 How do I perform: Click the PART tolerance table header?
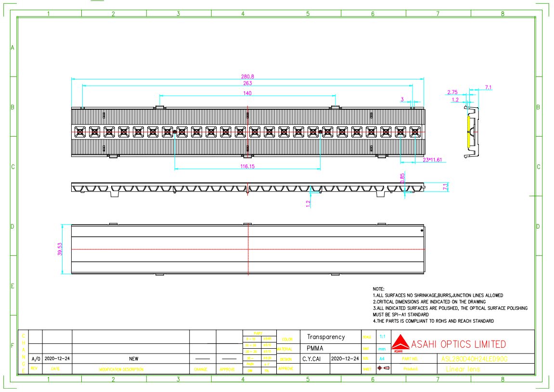tap(258, 333)
